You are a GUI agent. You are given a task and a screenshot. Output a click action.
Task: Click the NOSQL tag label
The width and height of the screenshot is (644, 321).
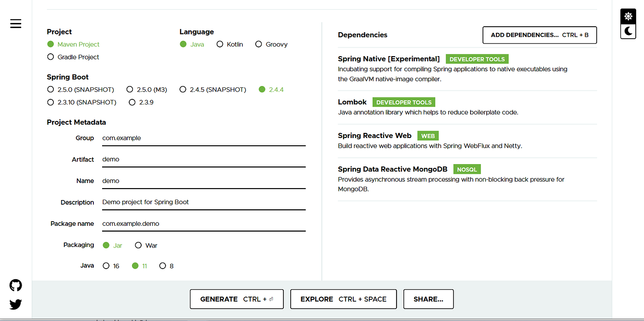tap(467, 169)
